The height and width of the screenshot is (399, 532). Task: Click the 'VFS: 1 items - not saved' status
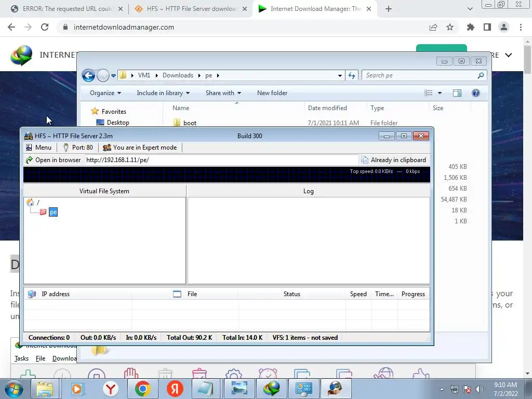[x=305, y=338]
